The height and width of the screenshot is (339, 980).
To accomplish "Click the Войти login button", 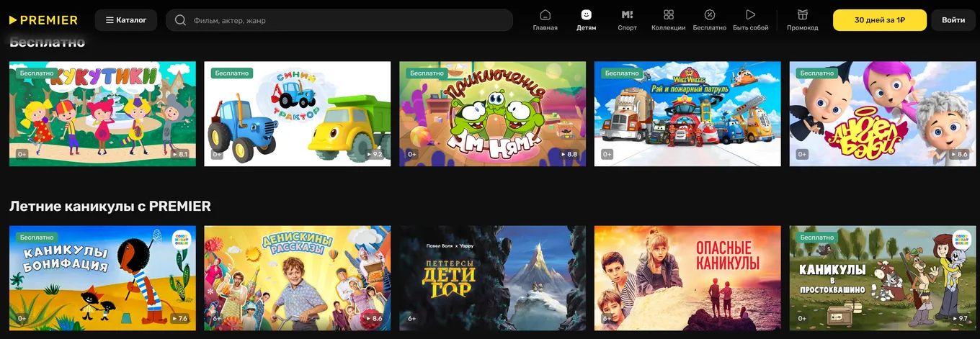I will pos(953,20).
